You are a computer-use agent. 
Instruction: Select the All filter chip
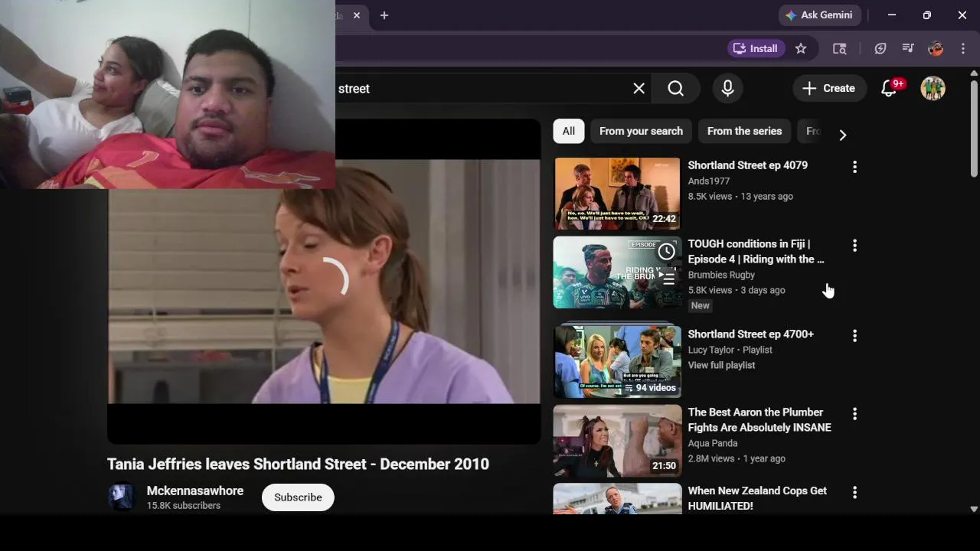(569, 131)
